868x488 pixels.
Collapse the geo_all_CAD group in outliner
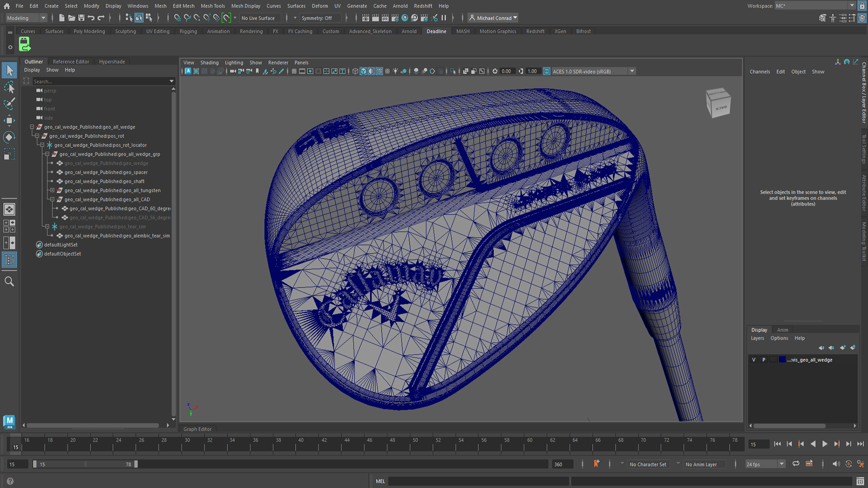click(52, 199)
